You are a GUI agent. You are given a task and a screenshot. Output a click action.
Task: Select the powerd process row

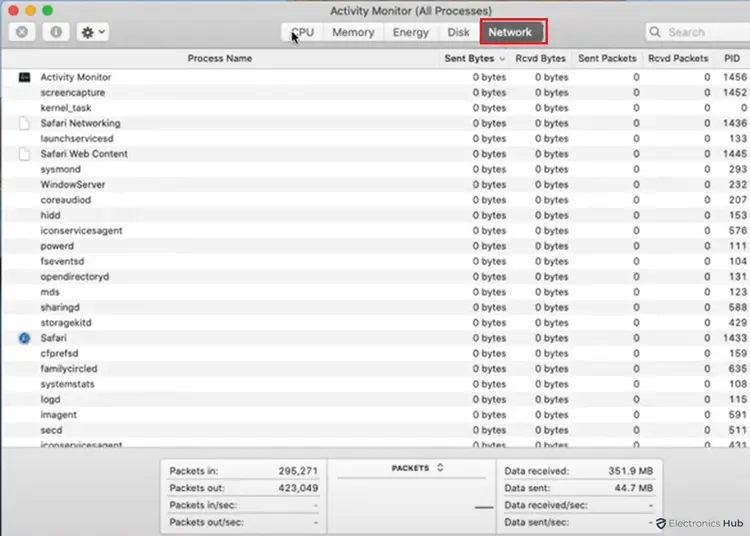[375, 246]
